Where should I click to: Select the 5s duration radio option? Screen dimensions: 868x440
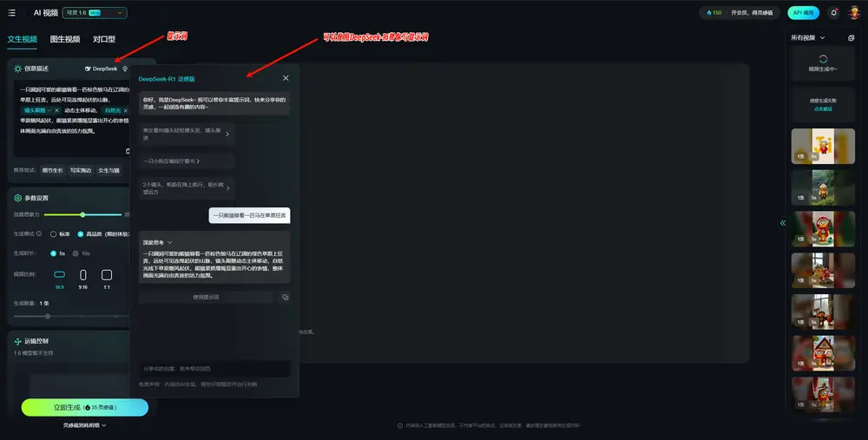click(54, 253)
